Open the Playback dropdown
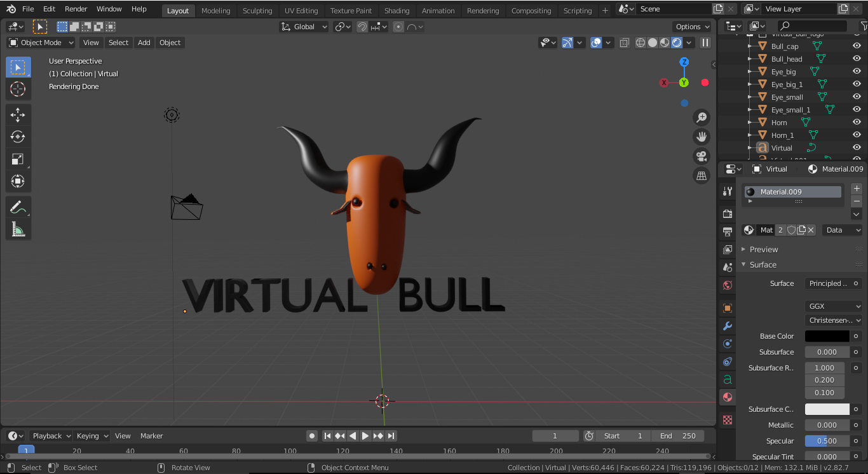Image resolution: width=868 pixels, height=474 pixels. [x=52, y=436]
